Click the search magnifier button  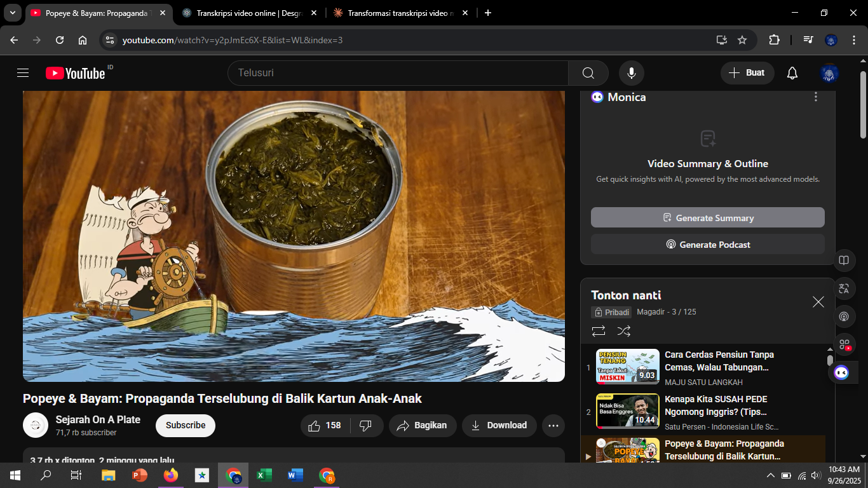588,73
